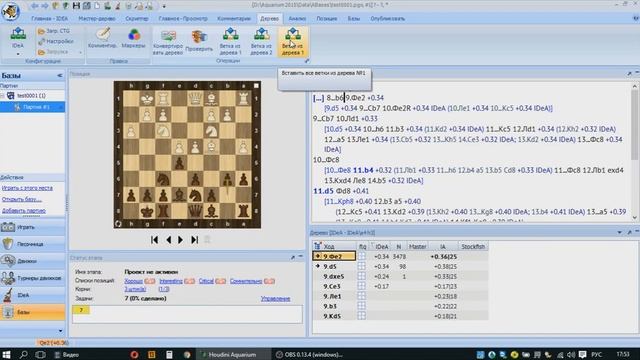This screenshot has width=640, height=360.
Task: Open the Загрузка submenu arrow
Action: 80,52
